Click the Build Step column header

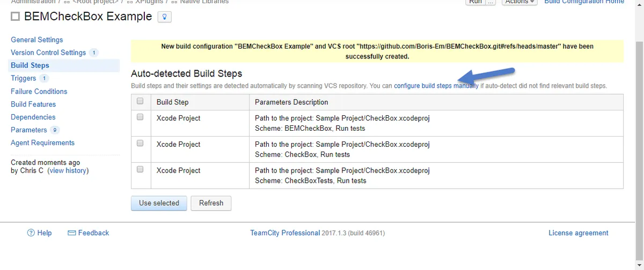coord(172,102)
